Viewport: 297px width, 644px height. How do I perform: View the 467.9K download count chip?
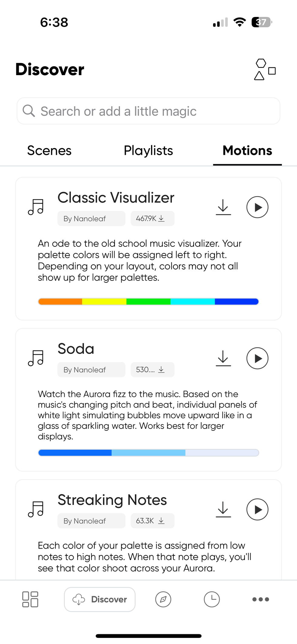152,218
